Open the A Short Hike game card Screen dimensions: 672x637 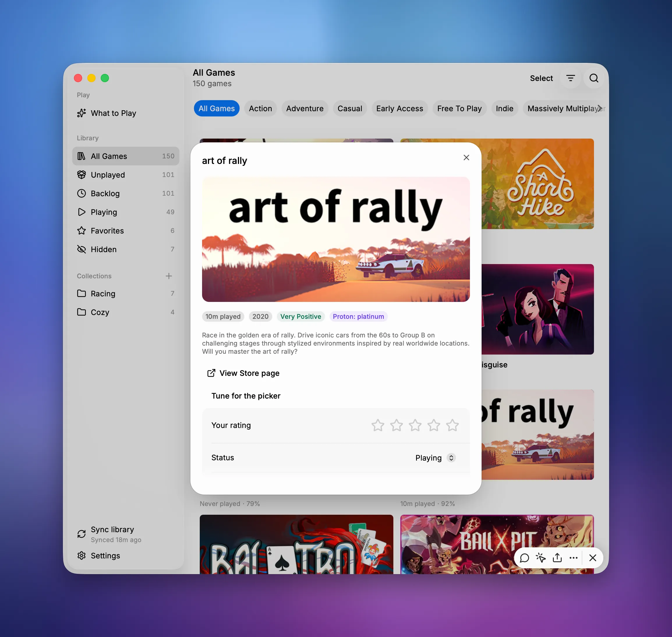(538, 184)
